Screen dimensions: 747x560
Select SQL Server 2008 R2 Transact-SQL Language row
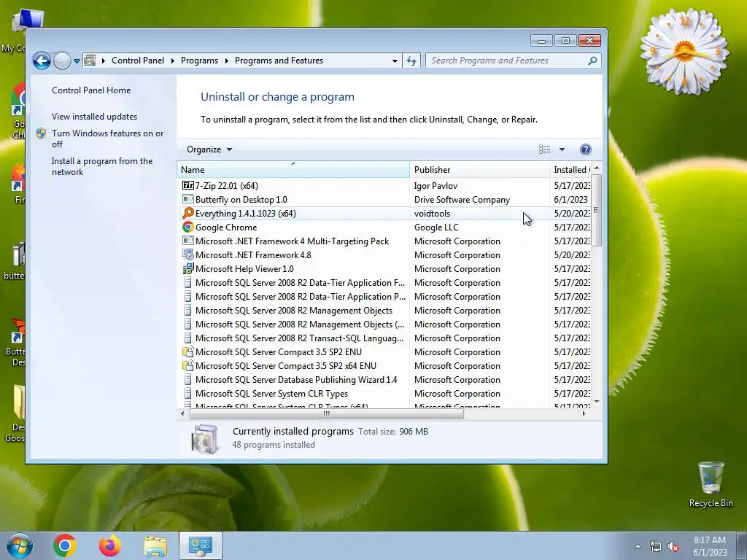pos(385,338)
